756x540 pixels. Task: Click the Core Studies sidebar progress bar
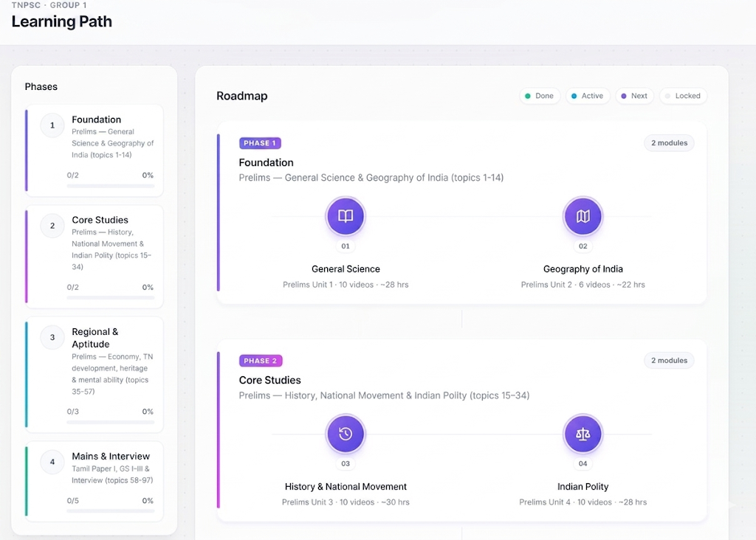[x=111, y=298]
